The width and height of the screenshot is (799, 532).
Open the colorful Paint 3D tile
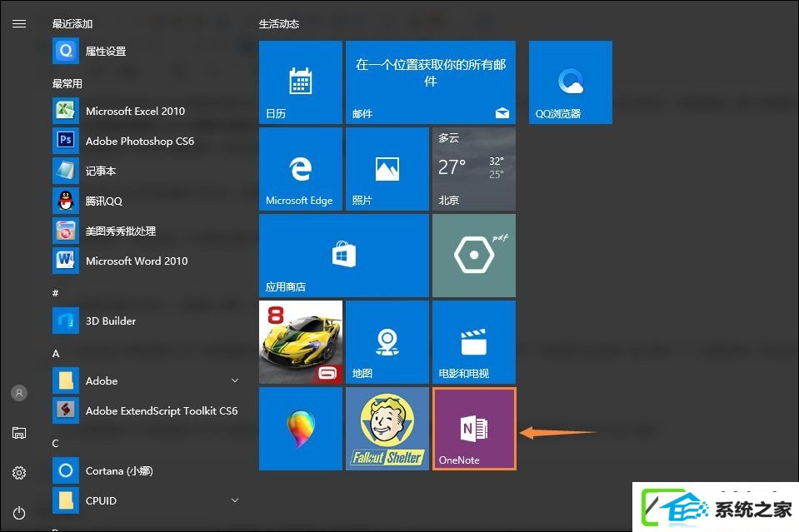[301, 429]
